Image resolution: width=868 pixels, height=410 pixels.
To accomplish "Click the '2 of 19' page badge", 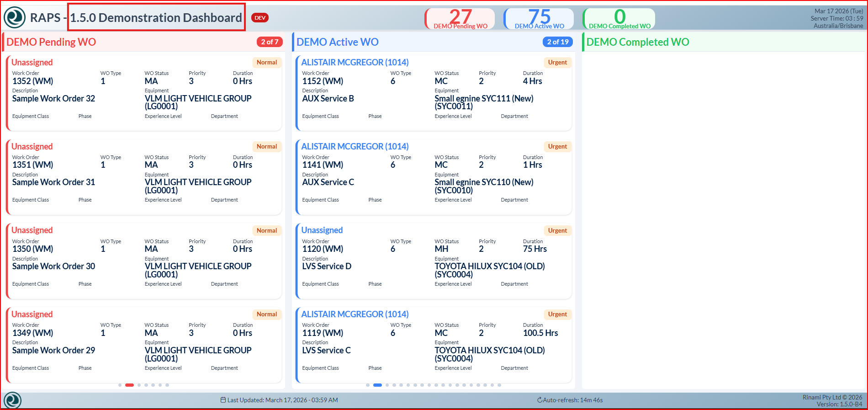I will [557, 42].
